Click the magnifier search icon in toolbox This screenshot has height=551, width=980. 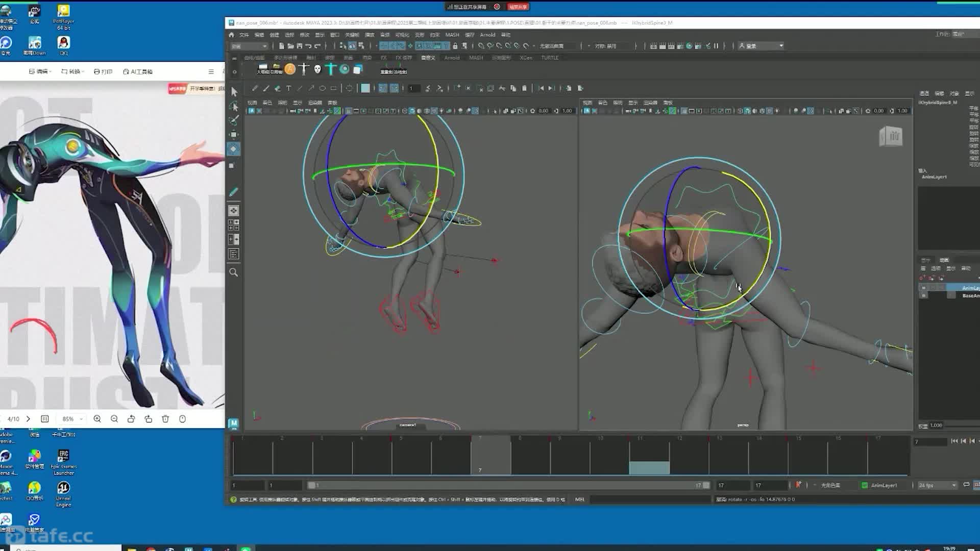pos(234,272)
